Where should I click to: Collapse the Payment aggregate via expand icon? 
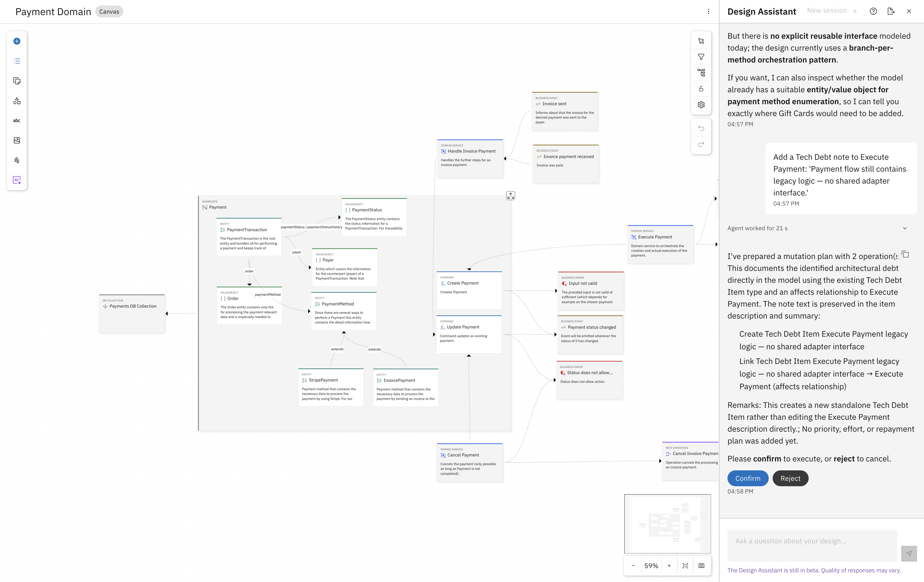tap(511, 196)
